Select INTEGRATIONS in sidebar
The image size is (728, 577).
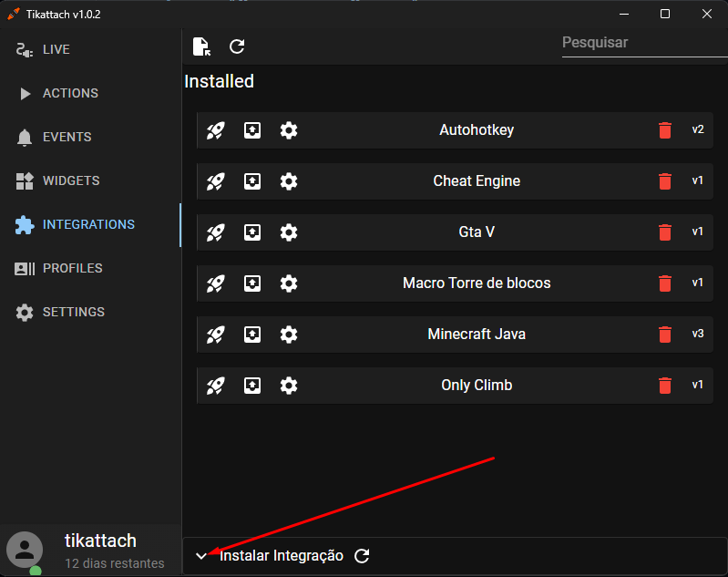(x=90, y=225)
